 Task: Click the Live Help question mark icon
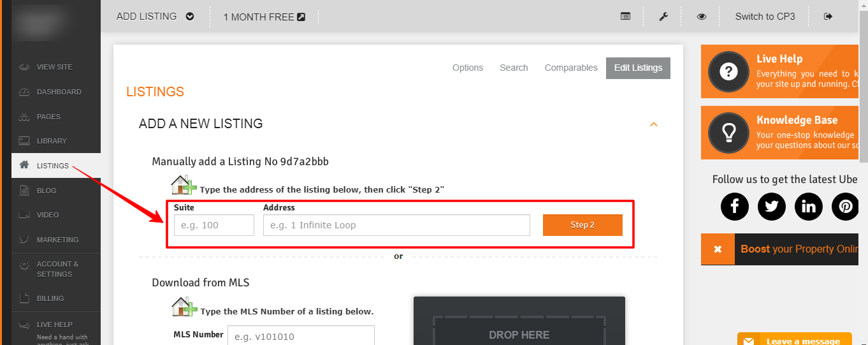point(728,71)
